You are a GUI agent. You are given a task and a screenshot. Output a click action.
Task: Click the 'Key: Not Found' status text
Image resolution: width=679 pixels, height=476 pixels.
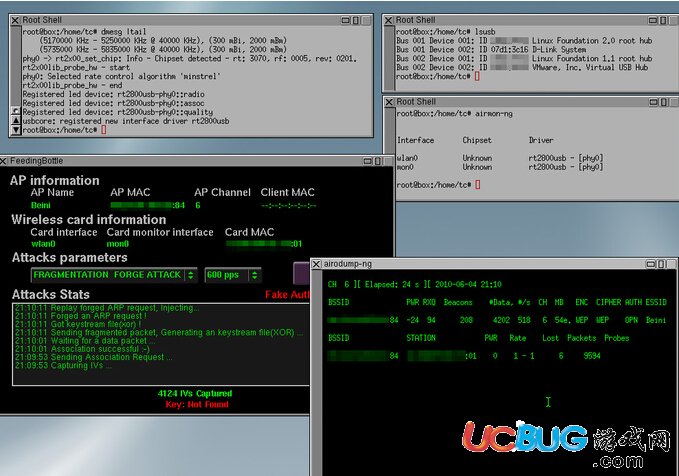(x=197, y=405)
